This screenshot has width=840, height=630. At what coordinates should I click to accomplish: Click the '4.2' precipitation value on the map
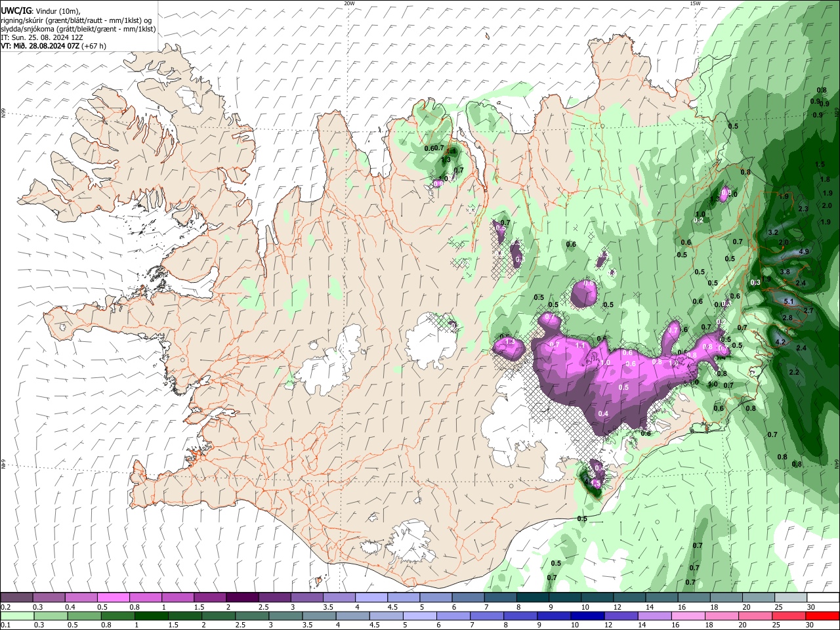pyautogui.click(x=780, y=343)
